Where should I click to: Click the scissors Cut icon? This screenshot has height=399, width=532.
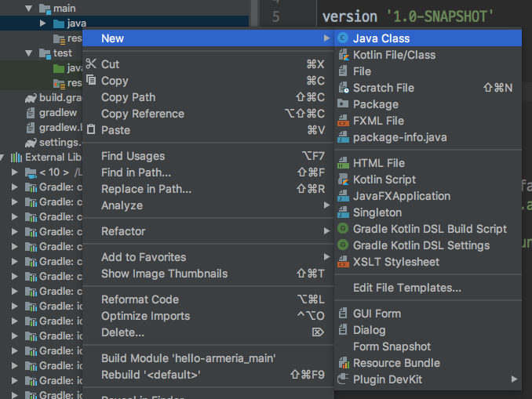pyautogui.click(x=91, y=64)
